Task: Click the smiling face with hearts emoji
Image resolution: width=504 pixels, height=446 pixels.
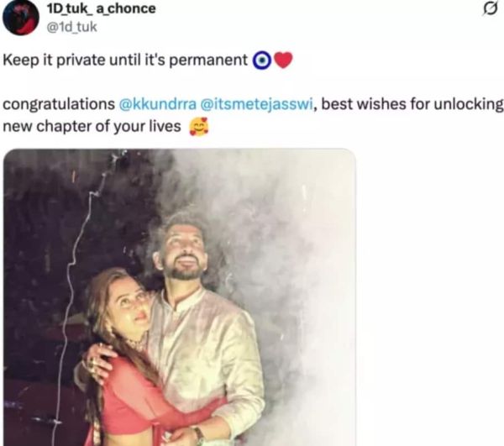Action: coord(199,128)
